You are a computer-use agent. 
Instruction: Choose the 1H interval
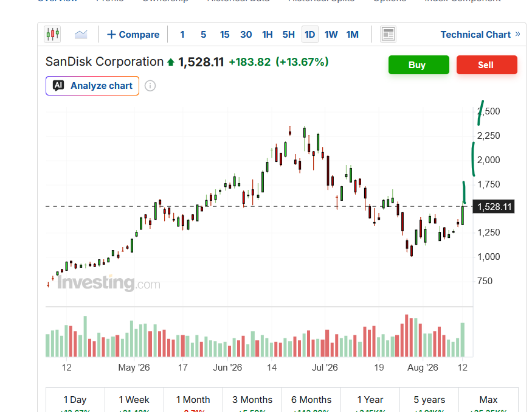pyautogui.click(x=268, y=35)
